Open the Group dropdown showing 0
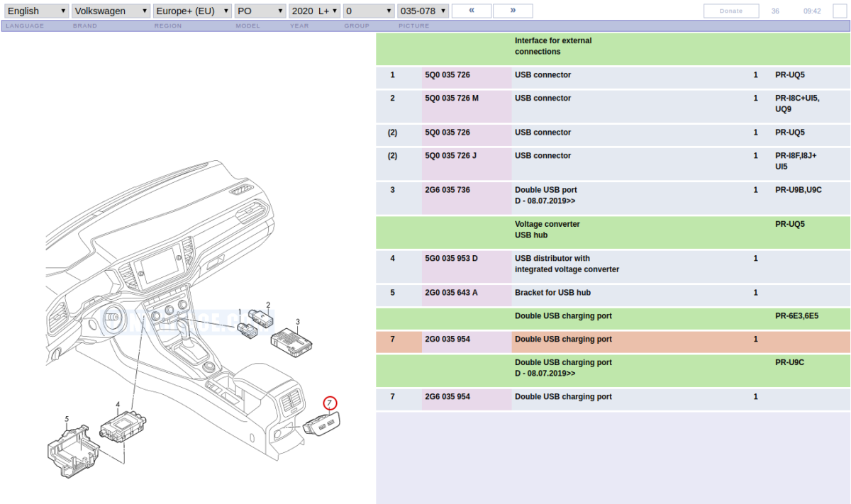Screen dimensions: 851x504 coord(369,11)
